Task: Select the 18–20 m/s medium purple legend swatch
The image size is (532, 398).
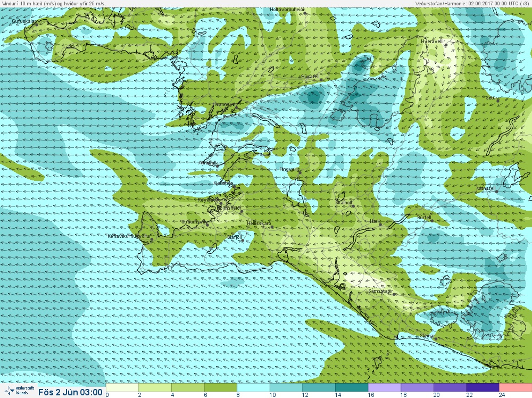Action: click(417, 387)
